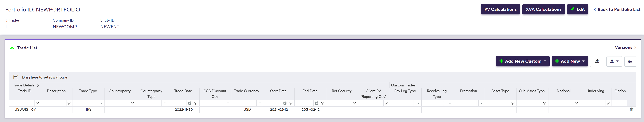Screen dimensions: 644x122
Task: Click the download trades icon button
Action: point(597,61)
